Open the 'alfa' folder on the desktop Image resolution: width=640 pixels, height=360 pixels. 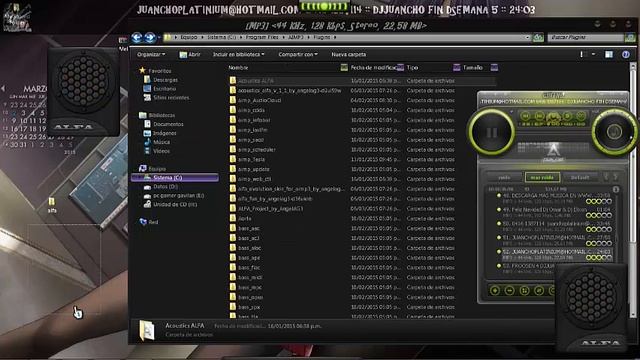52,205
